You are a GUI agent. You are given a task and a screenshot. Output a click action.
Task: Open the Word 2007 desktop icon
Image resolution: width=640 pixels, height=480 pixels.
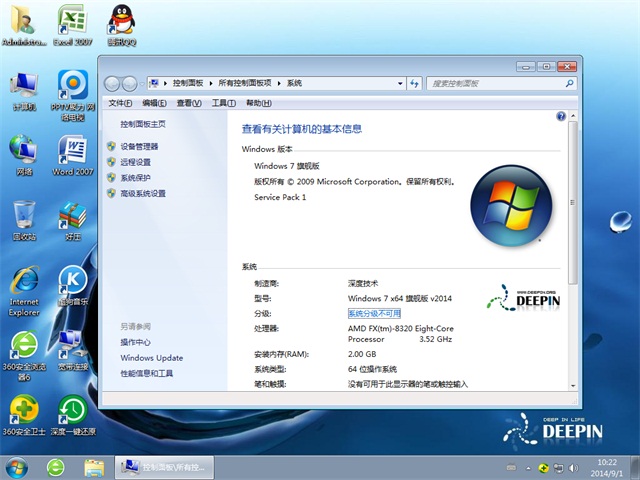pyautogui.click(x=72, y=155)
